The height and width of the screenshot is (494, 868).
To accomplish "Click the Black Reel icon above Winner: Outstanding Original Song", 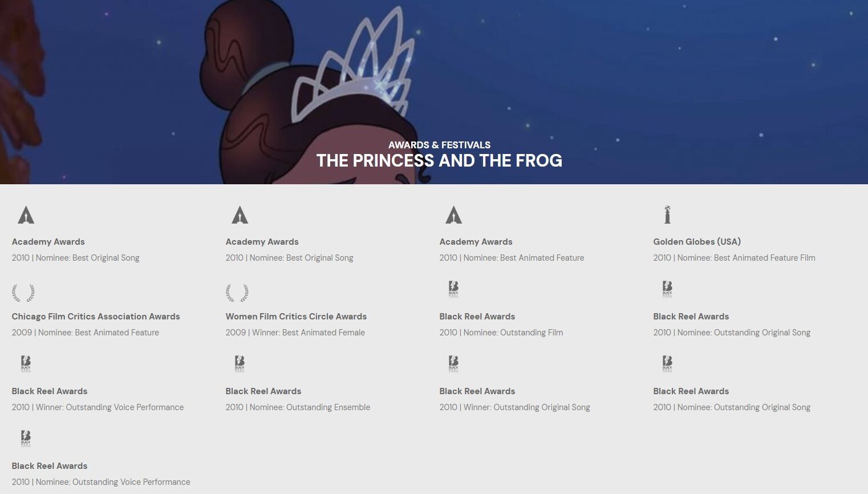I will click(x=453, y=364).
